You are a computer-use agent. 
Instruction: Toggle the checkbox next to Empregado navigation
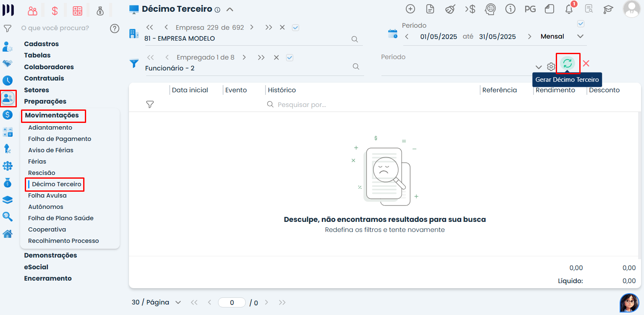click(x=289, y=58)
